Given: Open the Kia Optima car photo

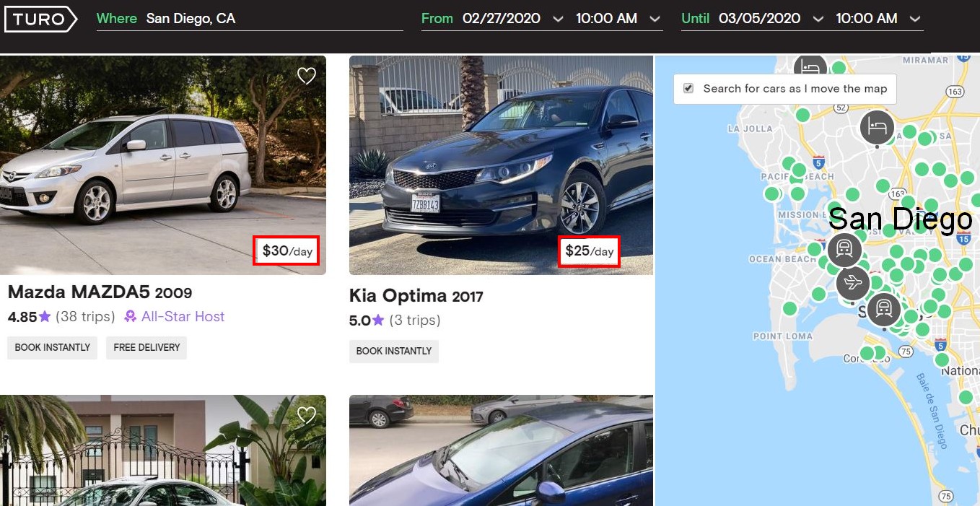Looking at the screenshot, I should pyautogui.click(x=501, y=165).
